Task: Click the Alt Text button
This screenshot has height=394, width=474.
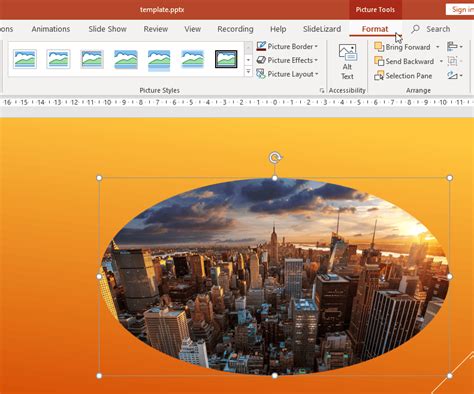Action: coord(347,62)
